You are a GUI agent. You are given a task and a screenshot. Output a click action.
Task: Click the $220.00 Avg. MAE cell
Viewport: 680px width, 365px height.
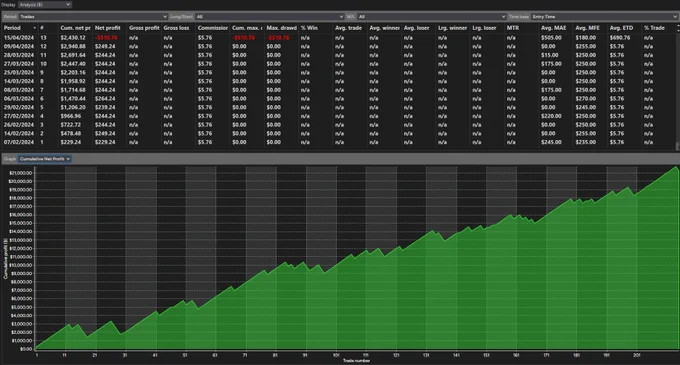point(551,116)
